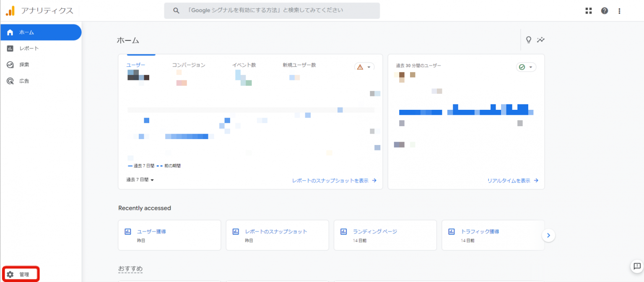Expand the warning triangle status dropdown
The width and height of the screenshot is (644, 282).
[x=364, y=67]
